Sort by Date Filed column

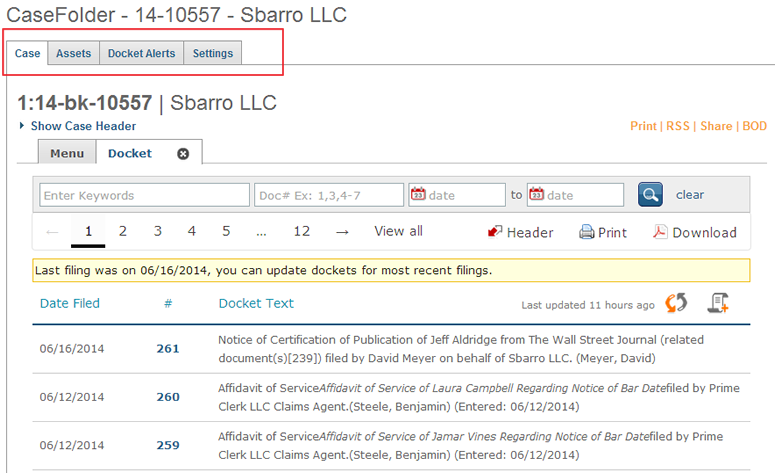pyautogui.click(x=70, y=303)
